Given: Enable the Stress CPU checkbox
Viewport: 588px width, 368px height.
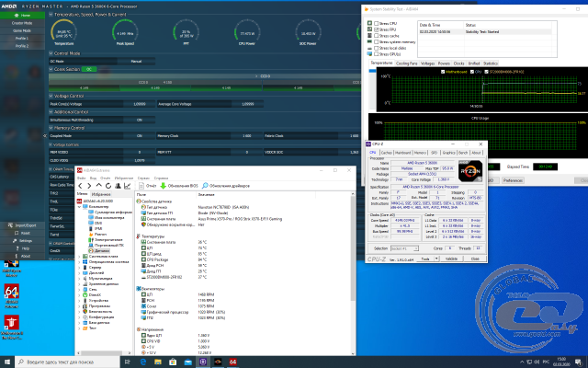Looking at the screenshot, I should (376, 23).
